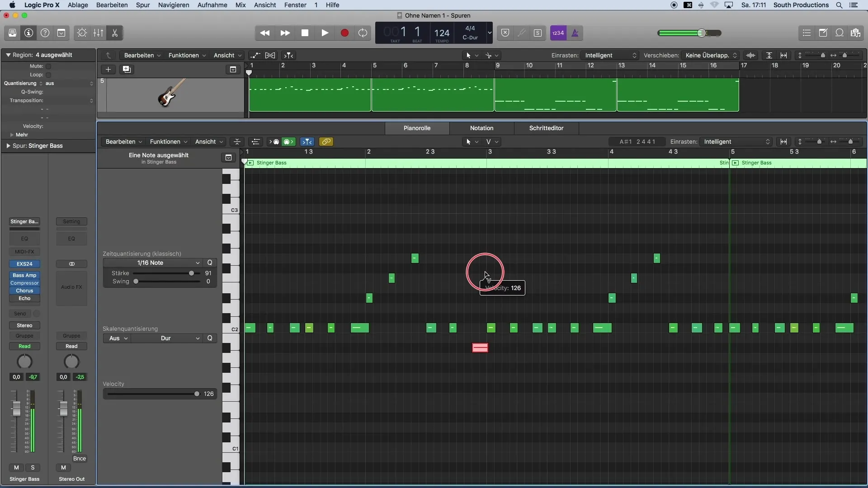Enable the Loop checkbox in Region inspector
Viewport: 868px width, 488px height.
[x=48, y=75]
